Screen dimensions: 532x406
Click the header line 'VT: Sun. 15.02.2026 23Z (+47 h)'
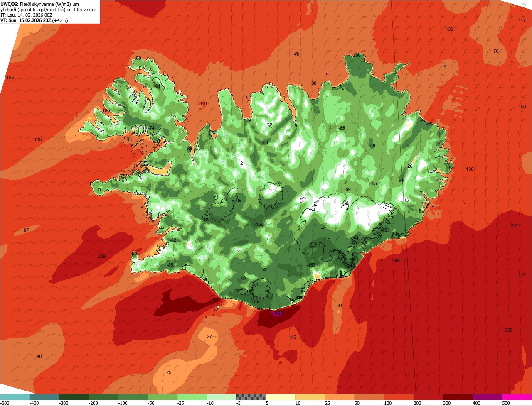pos(34,20)
